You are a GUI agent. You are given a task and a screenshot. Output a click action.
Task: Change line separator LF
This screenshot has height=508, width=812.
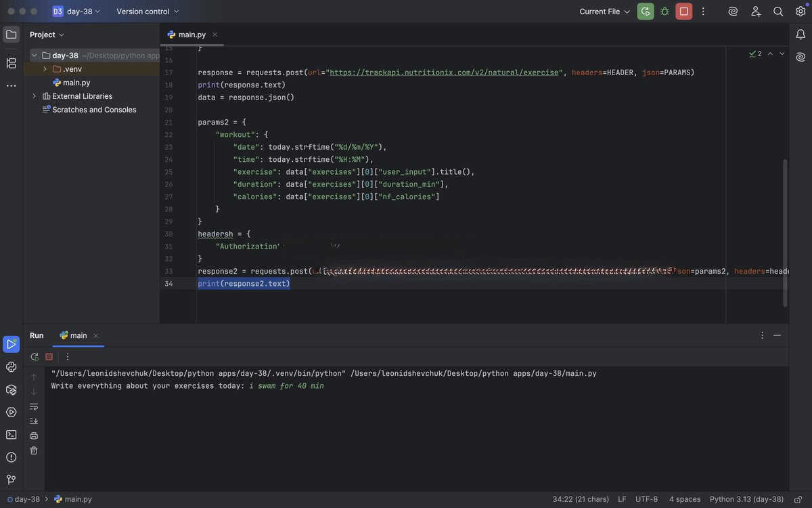click(622, 499)
